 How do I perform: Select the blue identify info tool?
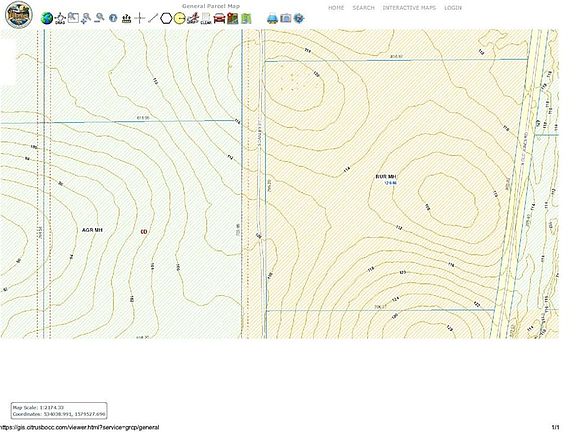click(x=113, y=18)
